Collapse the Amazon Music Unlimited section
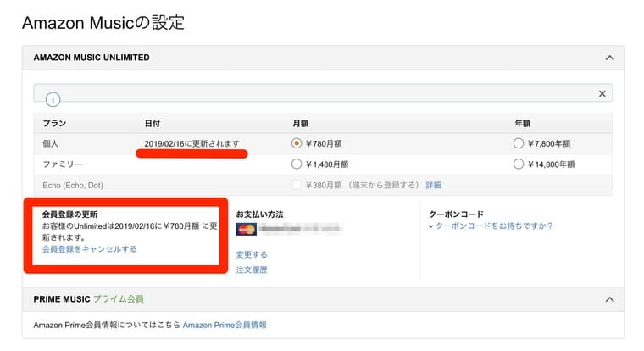Viewport: 644px width, 351px height. click(x=609, y=58)
